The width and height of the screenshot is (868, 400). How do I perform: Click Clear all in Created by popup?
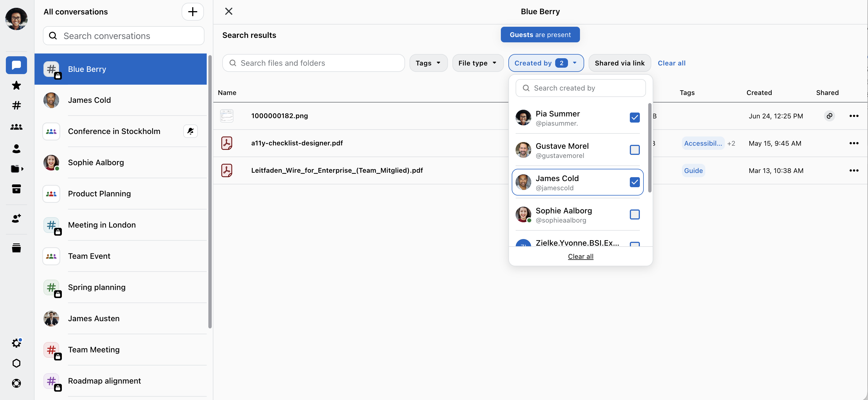[x=581, y=257]
